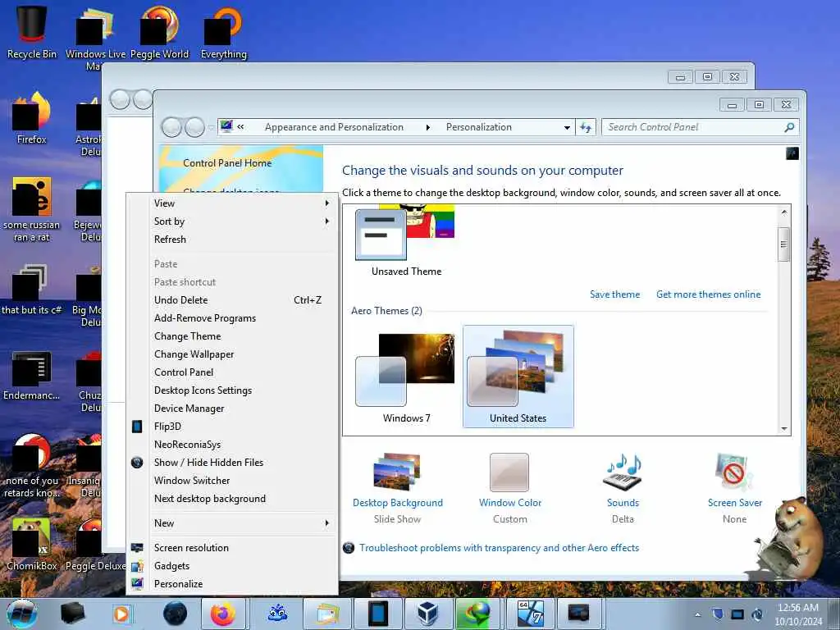This screenshot has height=630, width=840.
Task: Select the Unsaved Theme thumbnail
Action: point(405,241)
